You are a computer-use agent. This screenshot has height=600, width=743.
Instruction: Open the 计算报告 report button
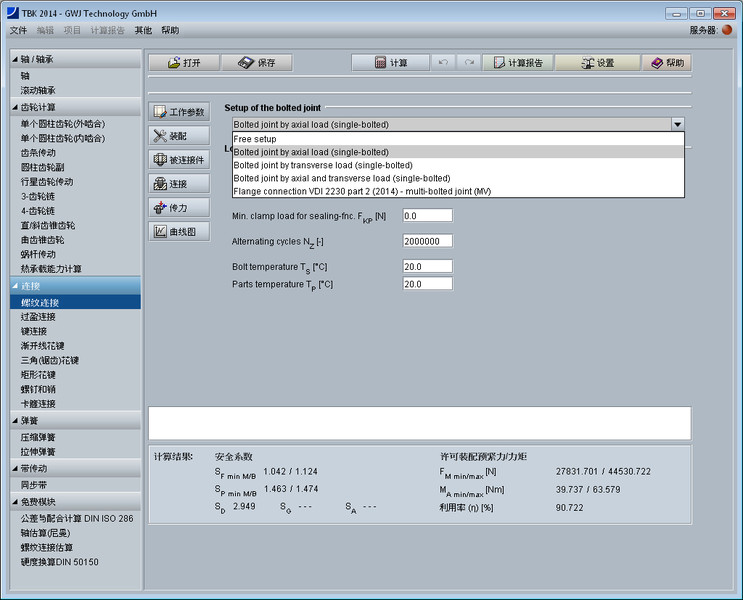pos(517,62)
